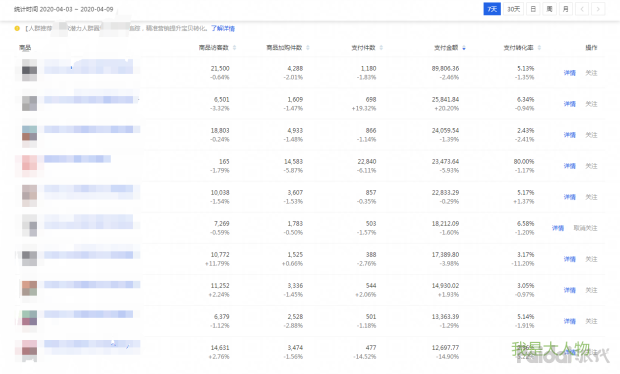Follow product with 25,841.84 payment via 关注
The width and height of the screenshot is (620, 374).
[591, 104]
